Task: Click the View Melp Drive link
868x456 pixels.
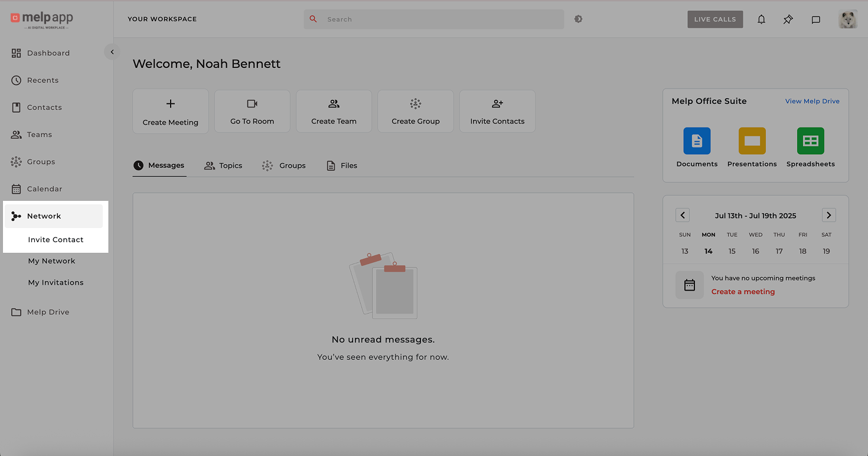Action: 812,102
